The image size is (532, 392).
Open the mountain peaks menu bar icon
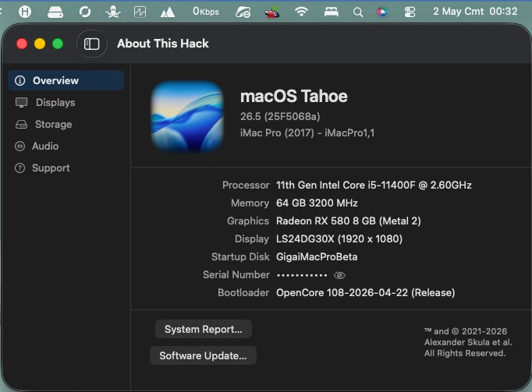pos(167,12)
